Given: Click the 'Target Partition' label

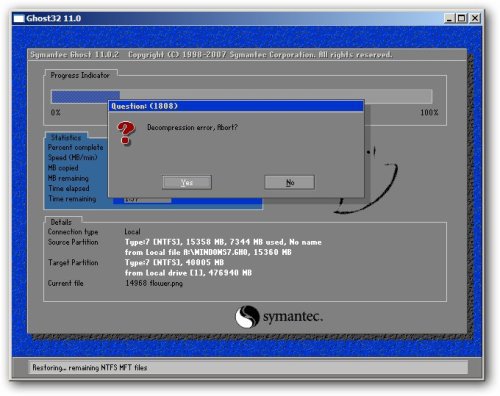Looking at the screenshot, I should 73,263.
